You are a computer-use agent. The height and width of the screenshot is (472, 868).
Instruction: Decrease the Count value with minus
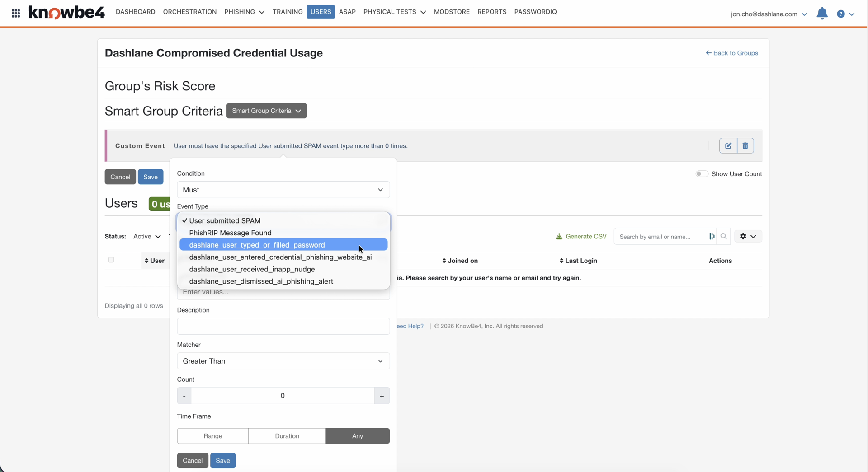tap(184, 396)
